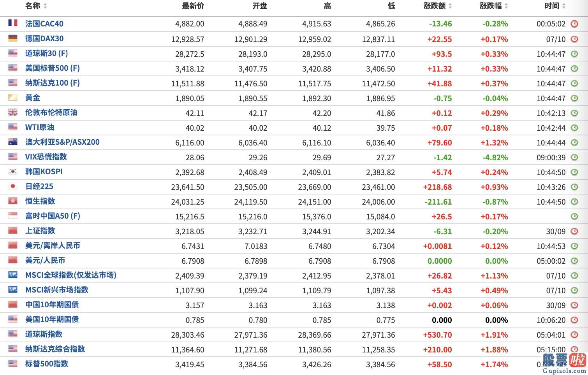Click the China flag icon beside 上证指数
The image size is (588, 375).
coord(13,230)
